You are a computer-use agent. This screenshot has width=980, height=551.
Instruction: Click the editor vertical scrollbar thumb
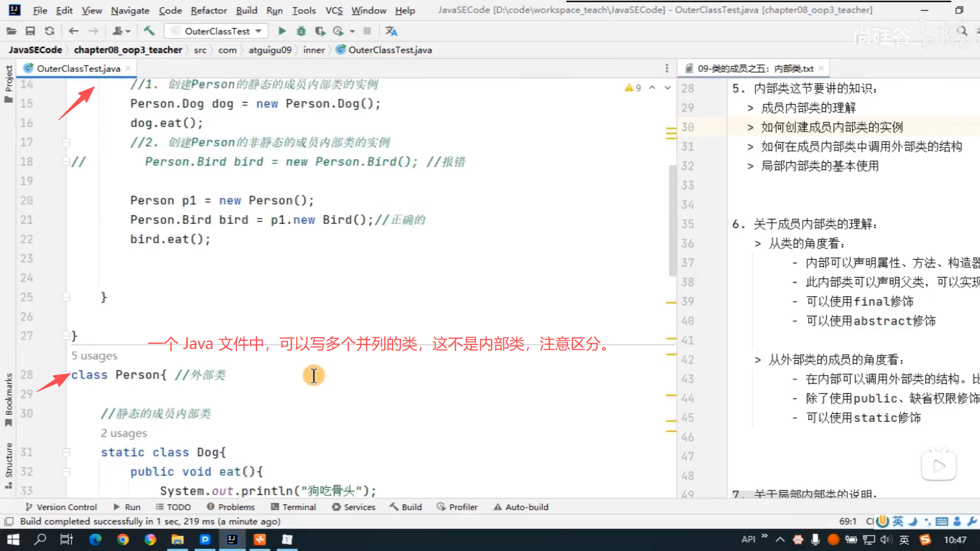click(672, 219)
